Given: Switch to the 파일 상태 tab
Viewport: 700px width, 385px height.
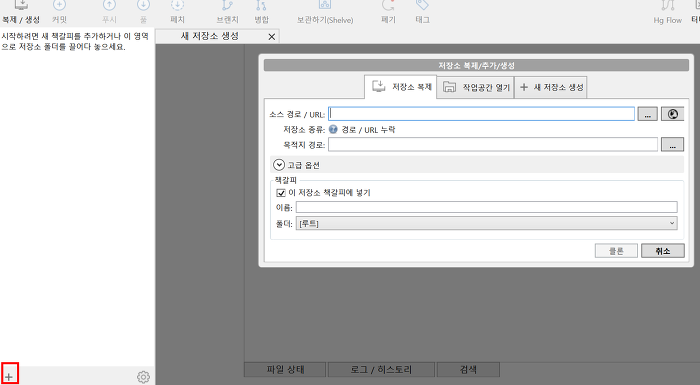Looking at the screenshot, I should [285, 369].
